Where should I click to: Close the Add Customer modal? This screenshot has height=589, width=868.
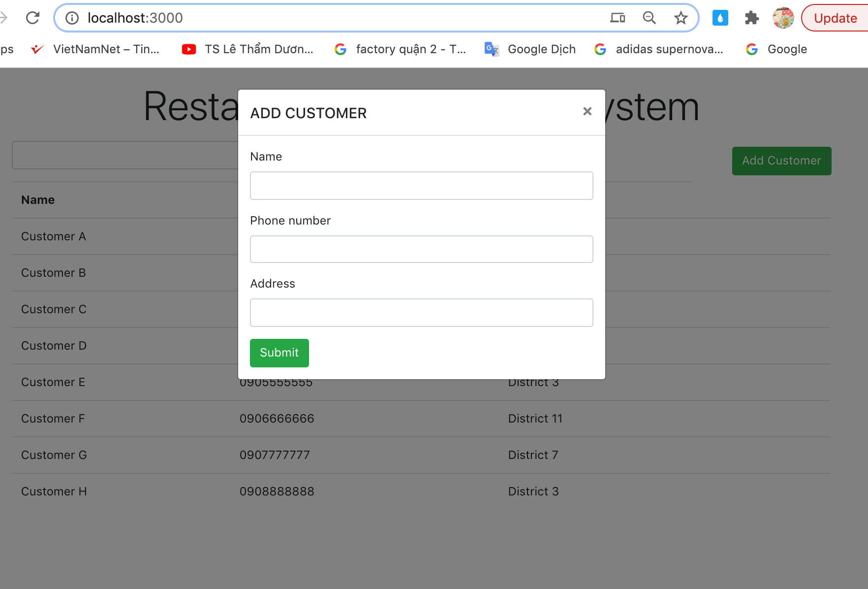click(x=587, y=111)
